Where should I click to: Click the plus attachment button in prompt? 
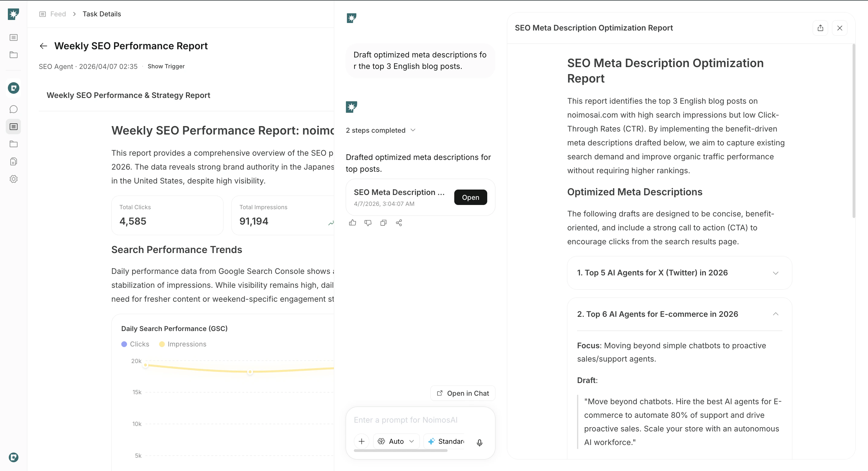361,441
